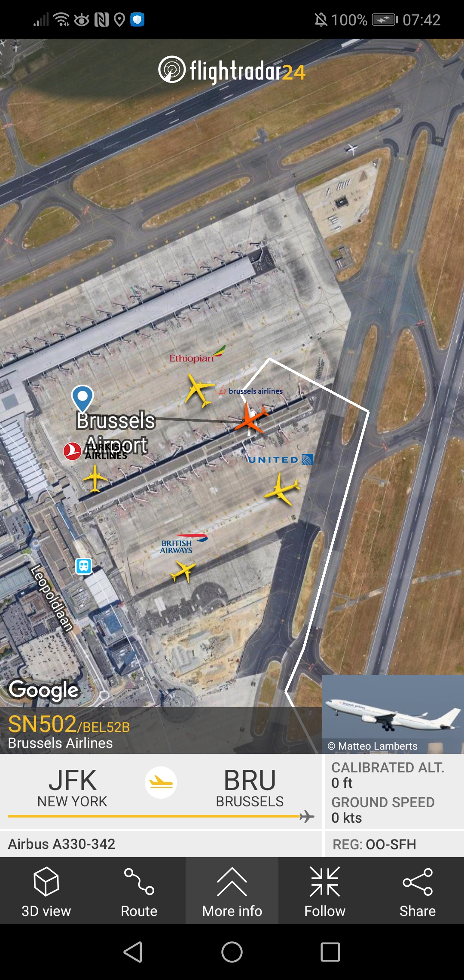
Task: Select the yellow British Airways aircraft
Action: (x=183, y=572)
